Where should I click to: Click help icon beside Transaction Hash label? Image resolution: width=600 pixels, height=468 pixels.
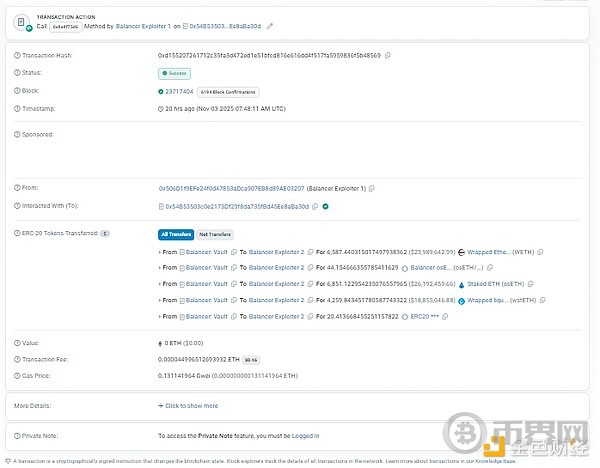(x=17, y=55)
